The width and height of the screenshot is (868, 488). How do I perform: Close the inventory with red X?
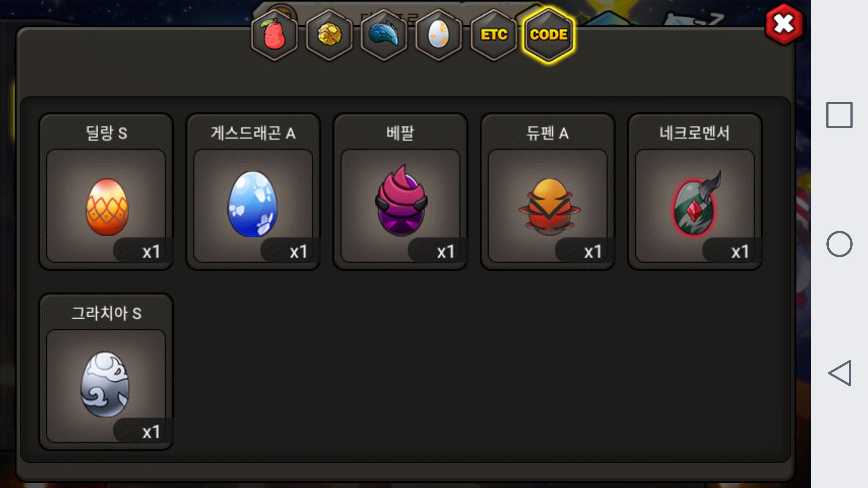click(x=784, y=24)
